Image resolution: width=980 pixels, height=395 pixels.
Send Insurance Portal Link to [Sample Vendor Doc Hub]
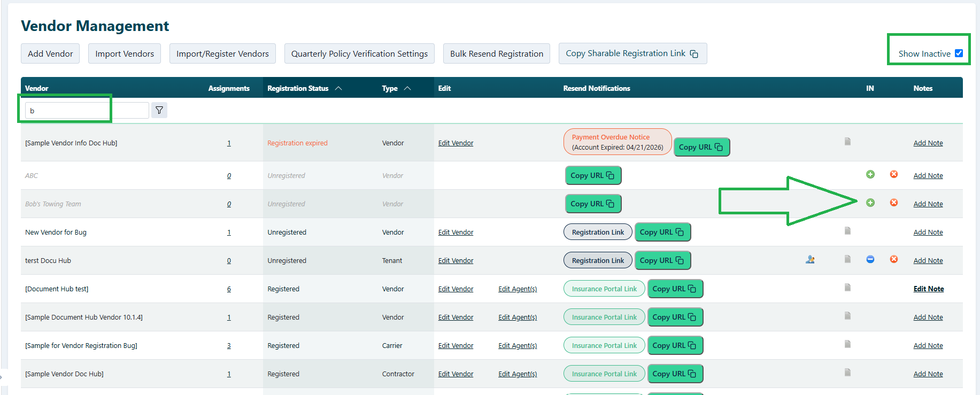(x=604, y=374)
